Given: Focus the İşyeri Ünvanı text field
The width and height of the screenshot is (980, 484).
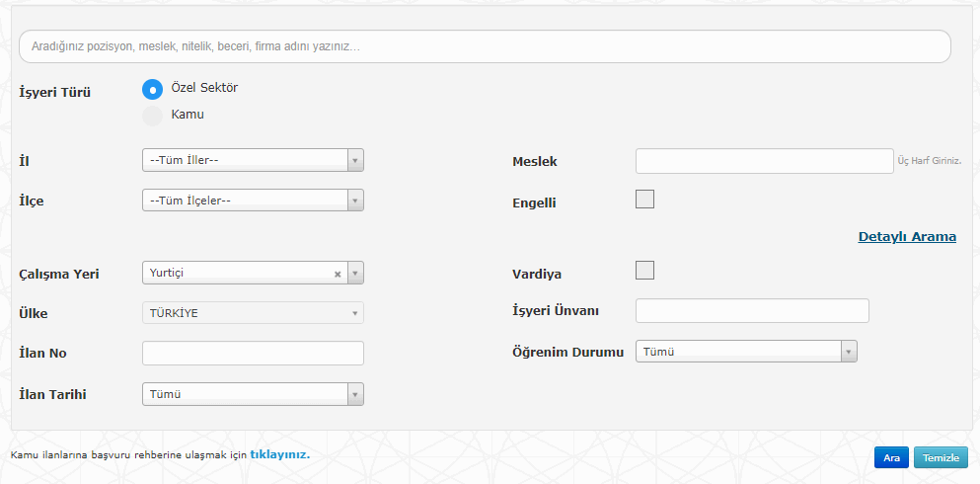Looking at the screenshot, I should click(752, 311).
